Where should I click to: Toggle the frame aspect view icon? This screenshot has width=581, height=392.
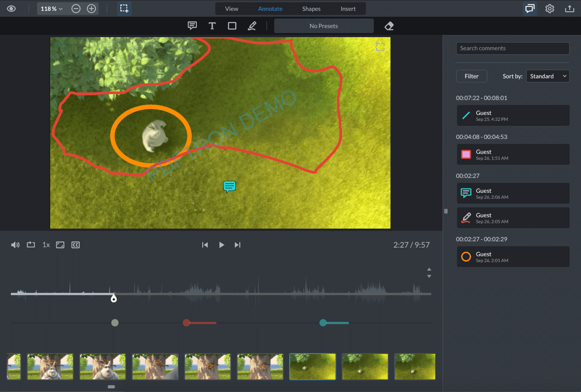[60, 245]
